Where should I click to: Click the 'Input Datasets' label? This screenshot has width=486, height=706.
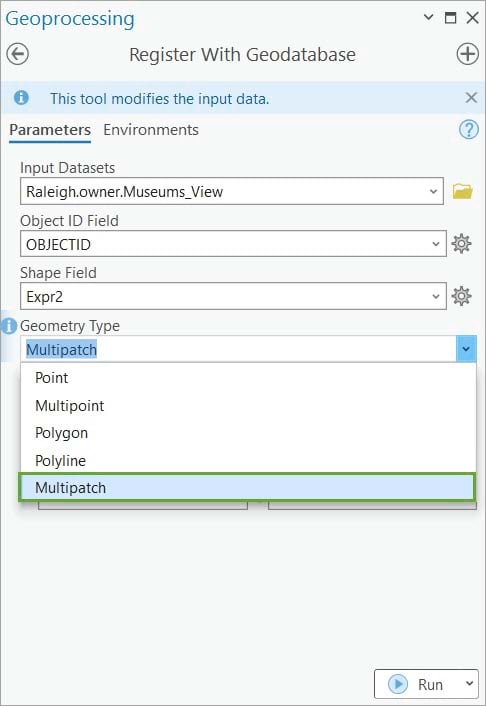coord(68,168)
